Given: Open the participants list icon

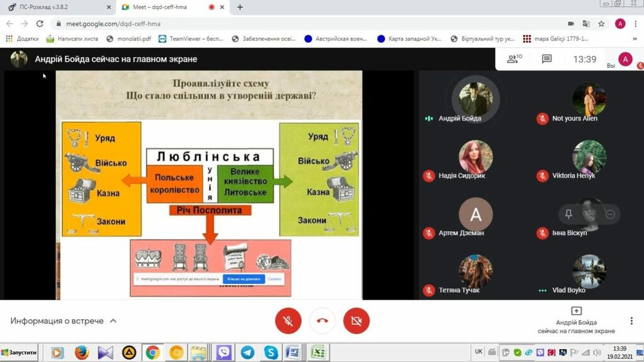Looking at the screenshot, I should point(514,59).
